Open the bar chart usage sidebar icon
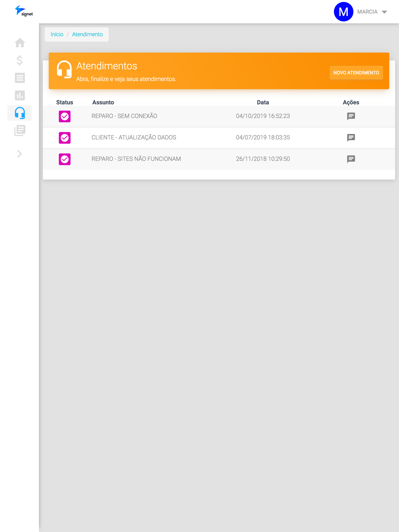Viewport: 399px width, 532px height. [20, 95]
